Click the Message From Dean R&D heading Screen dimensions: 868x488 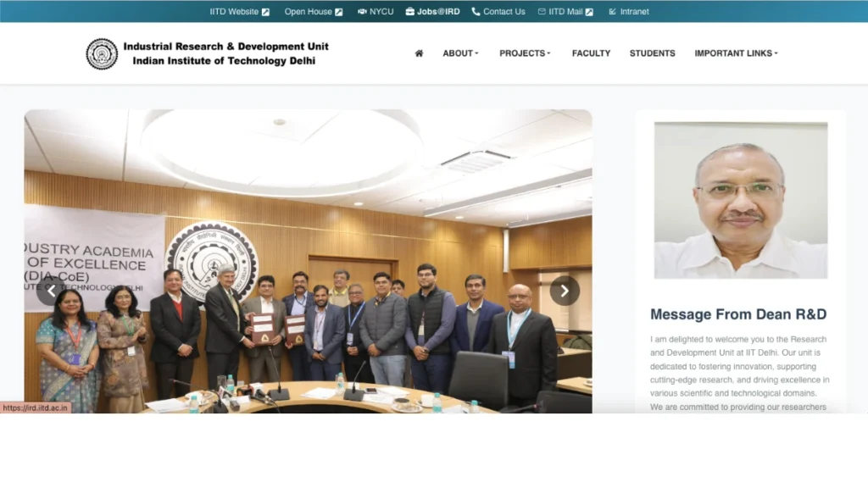pyautogui.click(x=737, y=314)
